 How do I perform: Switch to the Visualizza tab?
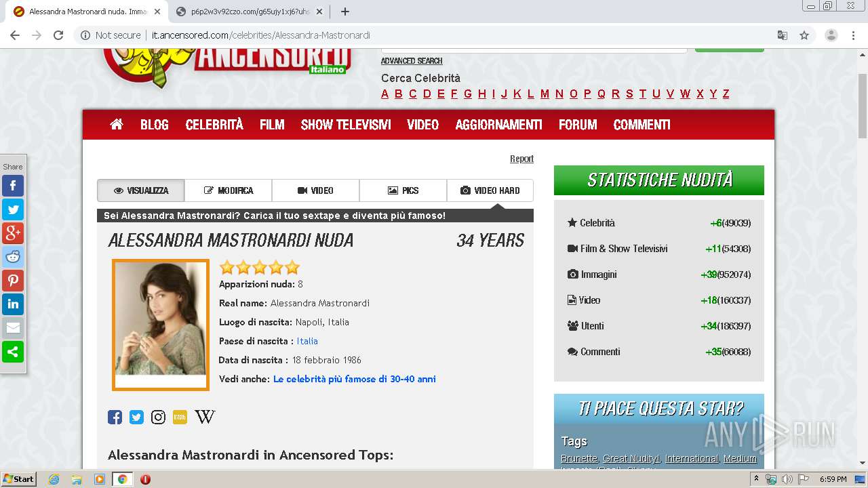pyautogui.click(x=141, y=190)
